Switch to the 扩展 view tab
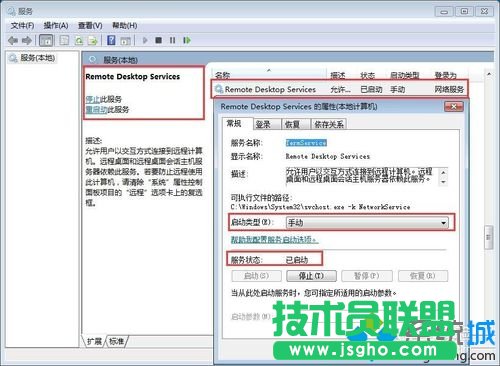Viewport: 500px width, 366px height. pyautogui.click(x=94, y=341)
